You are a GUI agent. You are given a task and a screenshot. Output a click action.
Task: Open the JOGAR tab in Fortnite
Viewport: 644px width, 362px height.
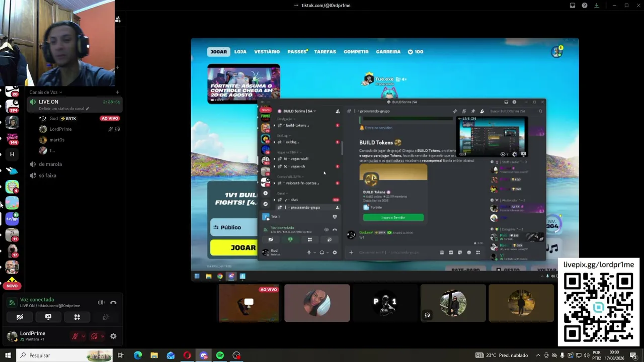(x=218, y=52)
